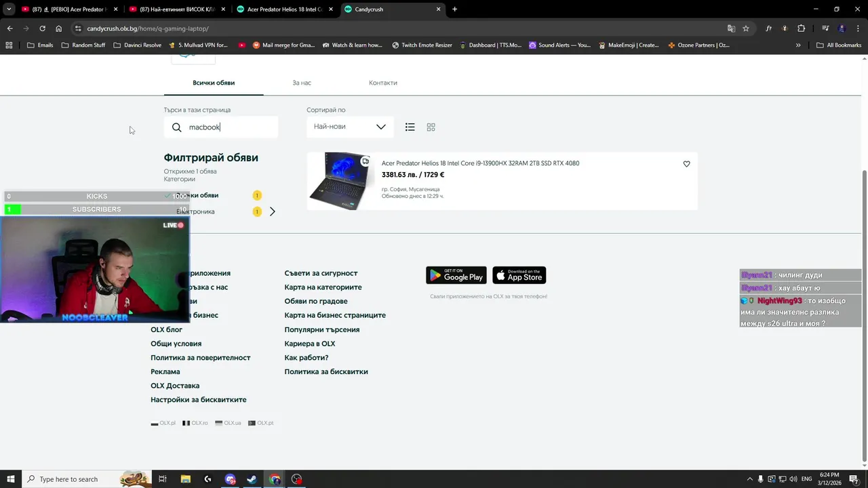Open the Chrome profile avatar
Viewport: 868px width, 488px height.
842,28
